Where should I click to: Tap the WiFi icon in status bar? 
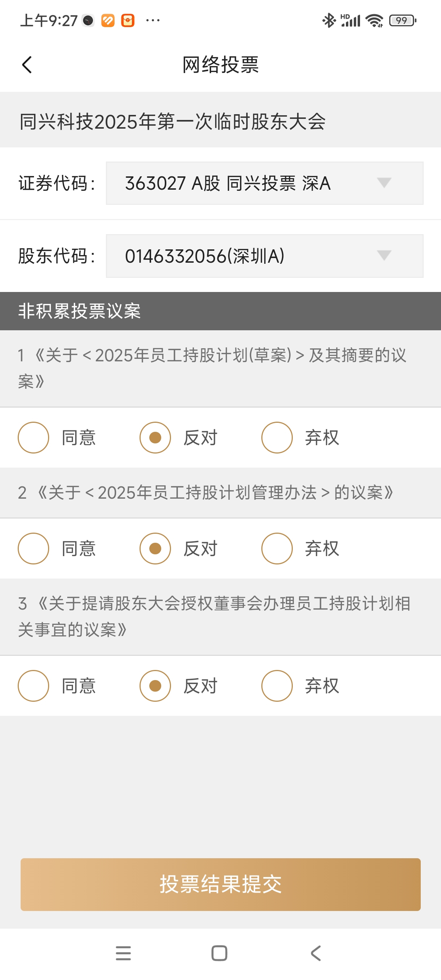coord(374,21)
